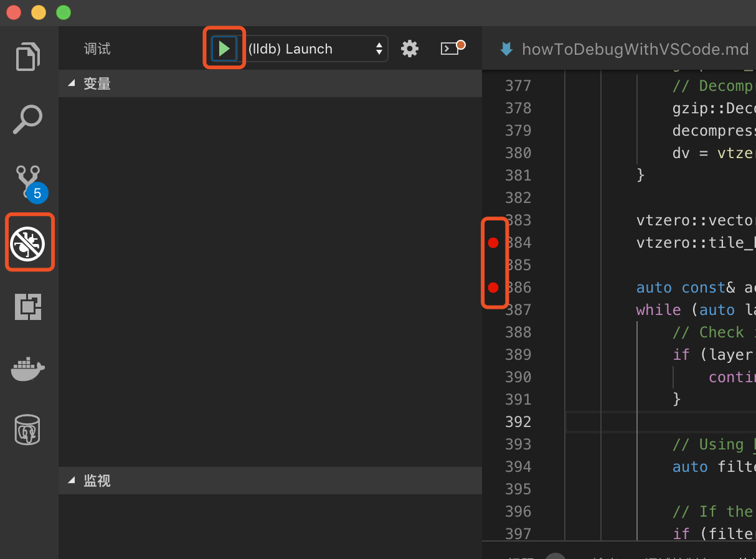Image resolution: width=756 pixels, height=559 pixels.
Task: Open the (lldb) Launch configuration dropdown
Action: [314, 48]
